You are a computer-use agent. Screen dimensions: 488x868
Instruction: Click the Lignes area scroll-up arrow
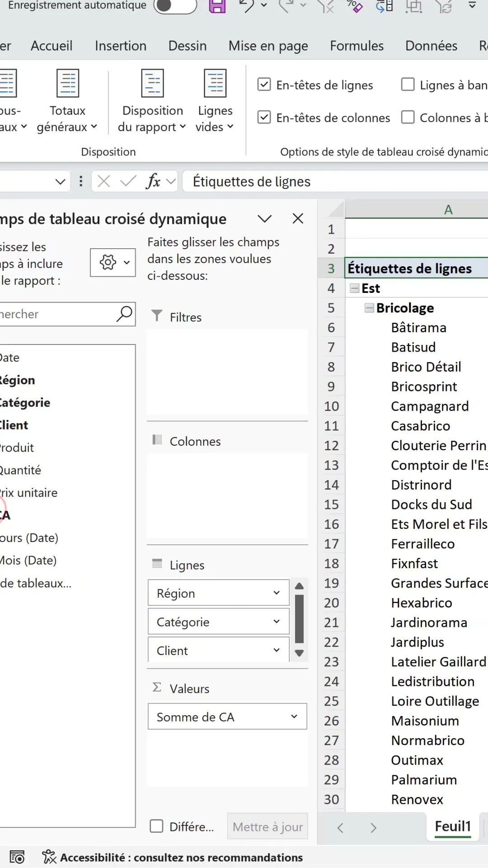pos(299,586)
